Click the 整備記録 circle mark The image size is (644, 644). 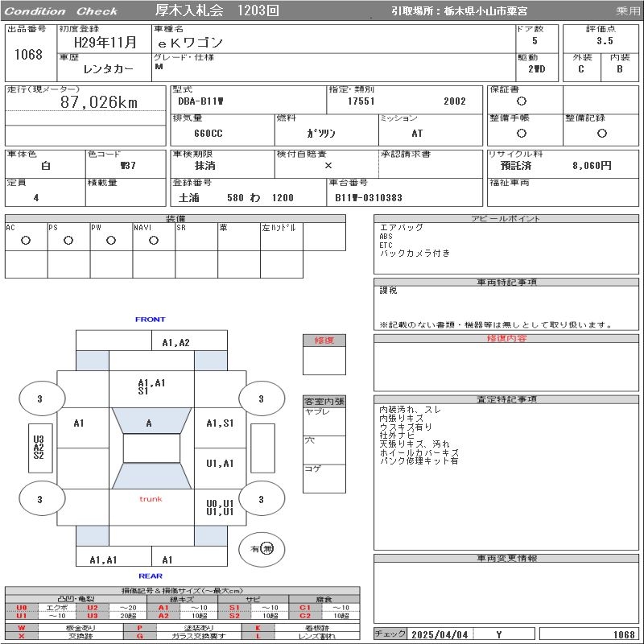click(602, 133)
